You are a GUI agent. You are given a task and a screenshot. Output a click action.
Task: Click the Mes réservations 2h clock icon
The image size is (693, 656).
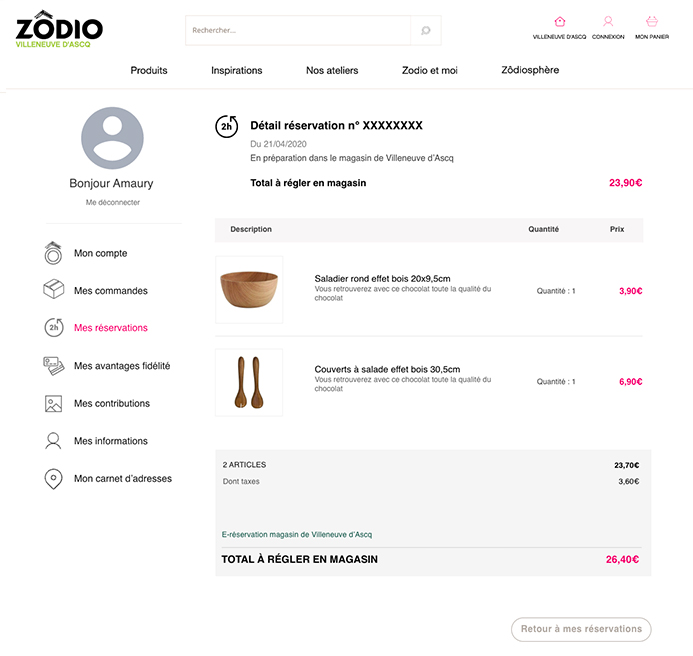point(53,328)
